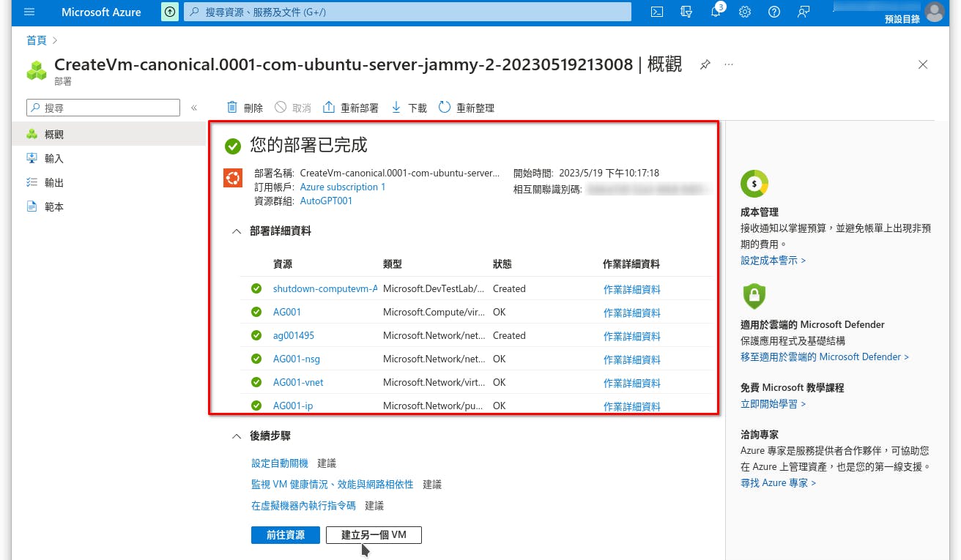Open 作業詳細資料 for the shutdown-computevm row
Viewport: 961px width, 560px height.
coord(631,289)
